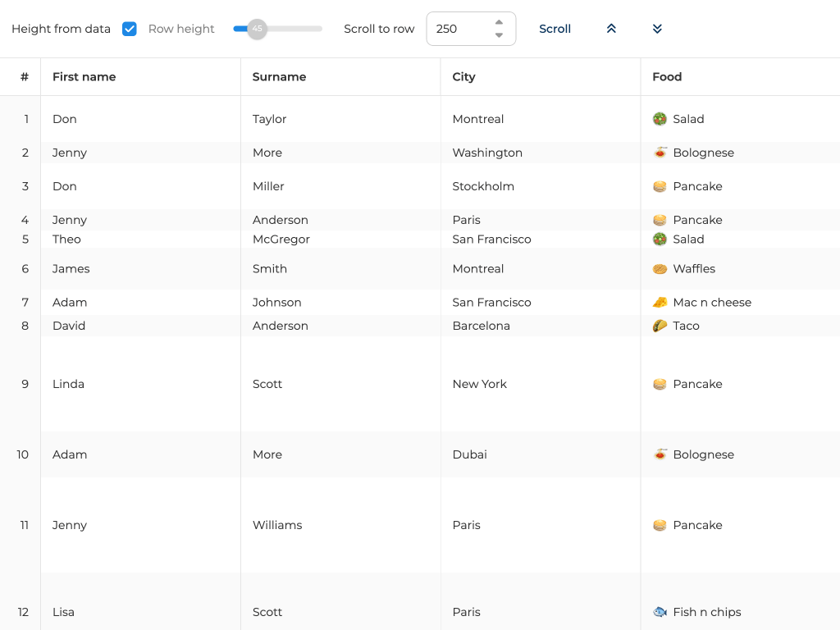This screenshot has height=630, width=840.
Task: Click the fish icon beside Fish n chips
Action: [660, 612]
